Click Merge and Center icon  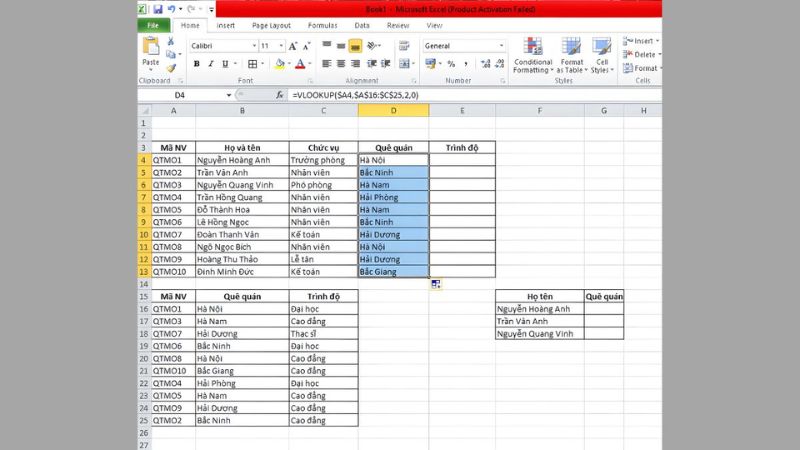pos(404,64)
